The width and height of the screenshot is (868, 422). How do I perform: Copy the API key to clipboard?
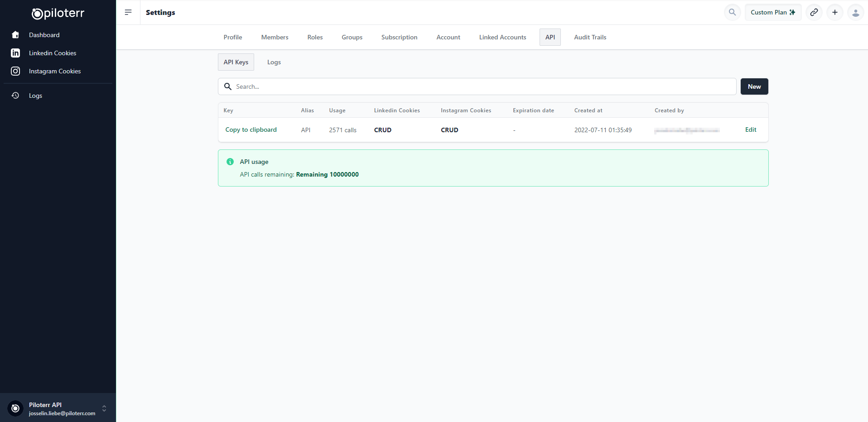tap(251, 129)
